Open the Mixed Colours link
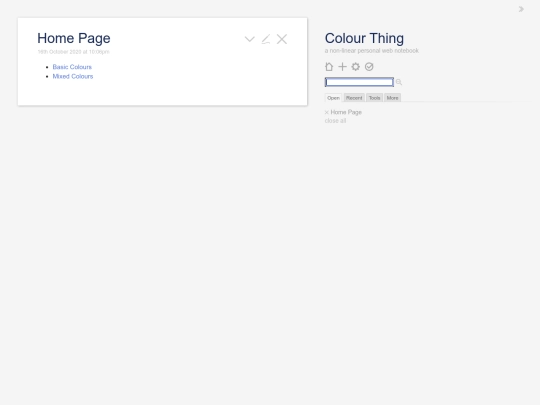Screen dimensions: 540x405 coord(73,76)
